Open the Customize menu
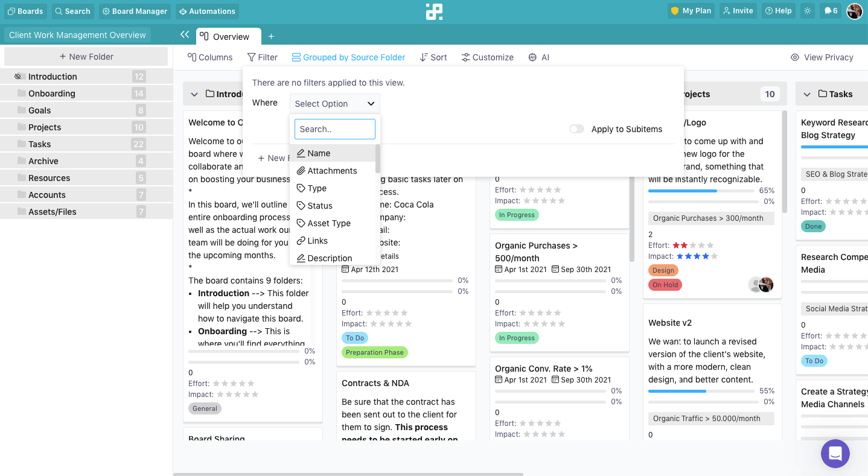 487,57
